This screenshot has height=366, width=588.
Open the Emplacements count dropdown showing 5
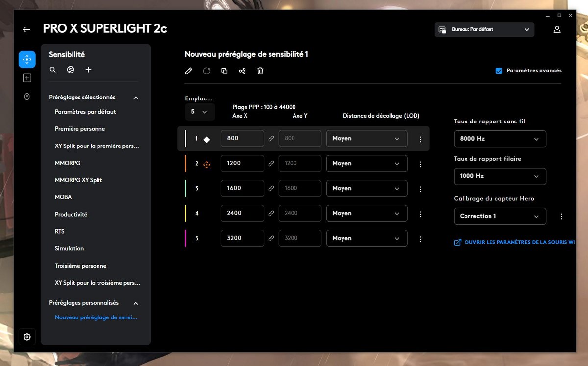click(x=199, y=112)
